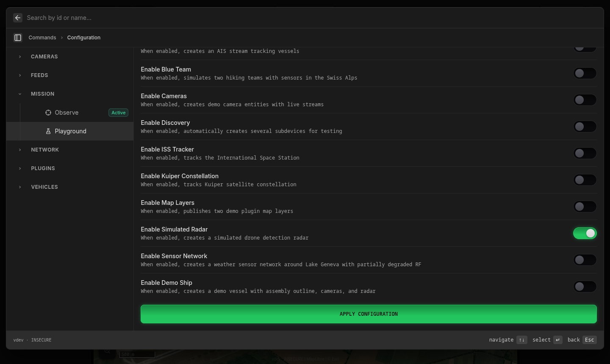Expand the CAMERAS section chevron
Screen dimensions: 610x364
coord(20,57)
